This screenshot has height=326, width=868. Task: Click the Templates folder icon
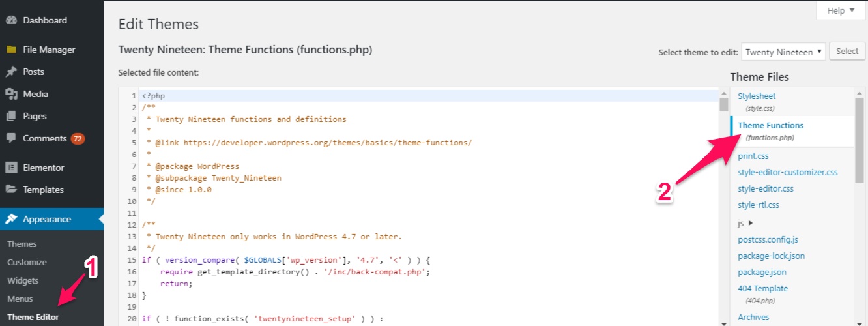11,190
